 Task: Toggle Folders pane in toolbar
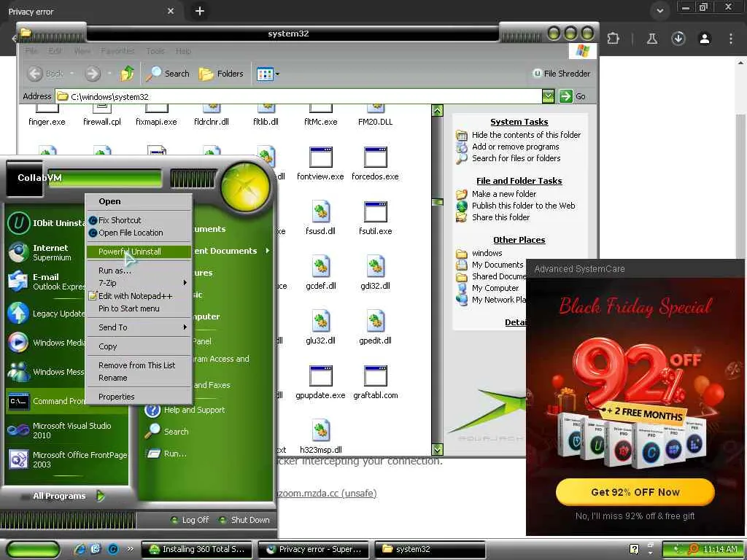click(221, 74)
